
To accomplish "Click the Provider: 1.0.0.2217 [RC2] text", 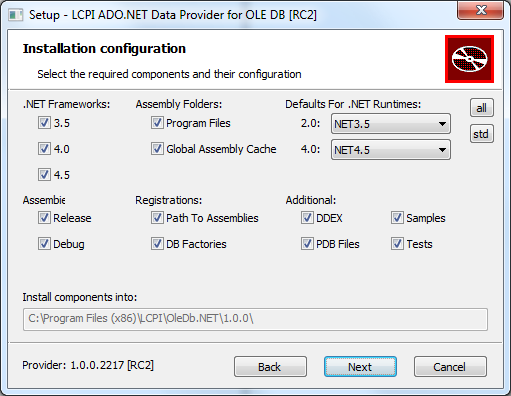I will (88, 365).
